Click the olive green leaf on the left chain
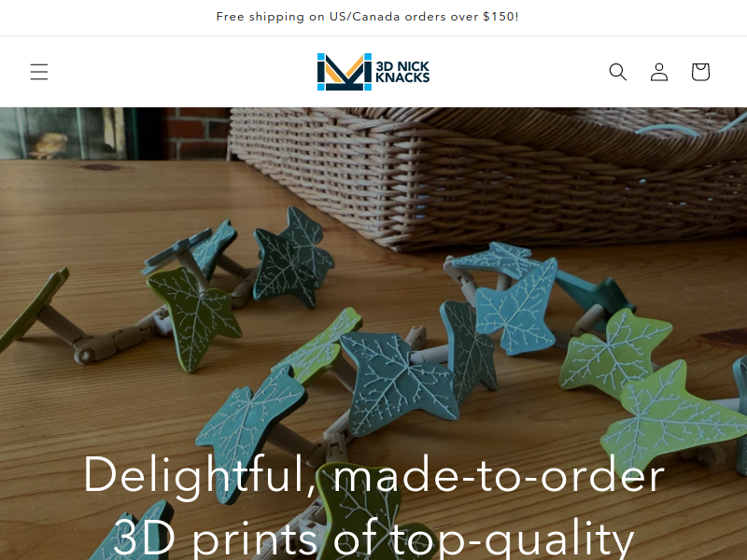The image size is (747, 560). click(194, 316)
